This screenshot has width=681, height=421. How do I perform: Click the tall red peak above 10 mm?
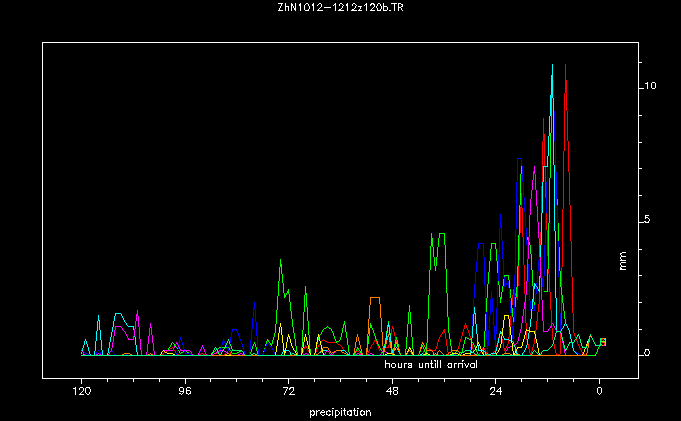(566, 70)
